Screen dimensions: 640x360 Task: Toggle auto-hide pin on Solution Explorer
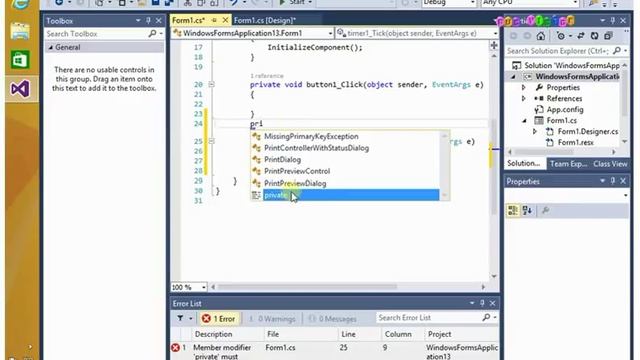[x=613, y=20]
